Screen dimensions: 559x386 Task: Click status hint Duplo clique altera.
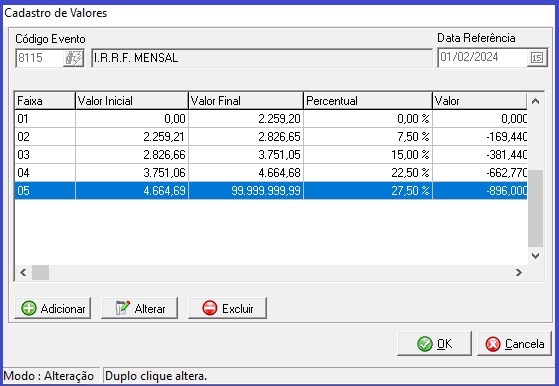click(156, 376)
